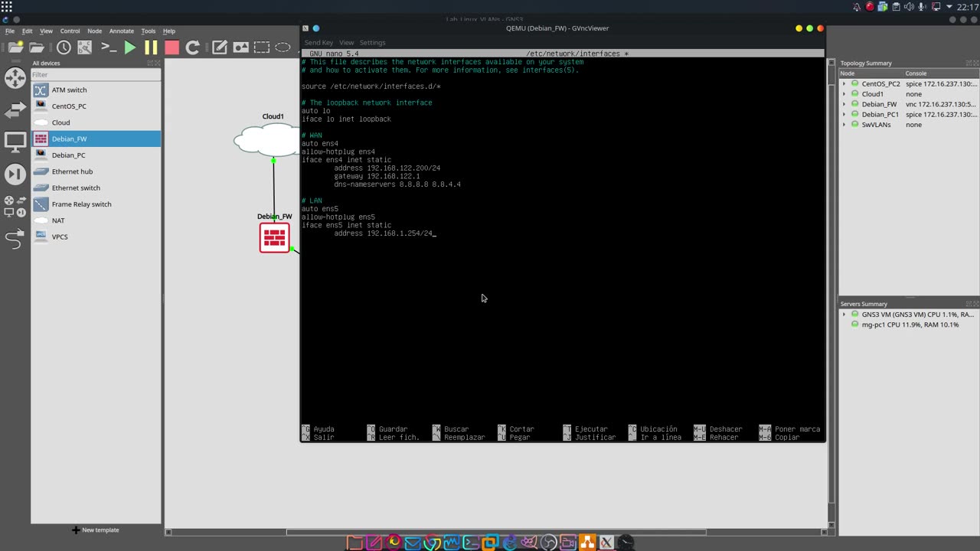Open the snapshot manager clock icon
The width and height of the screenshot is (980, 551).
[x=64, y=47]
